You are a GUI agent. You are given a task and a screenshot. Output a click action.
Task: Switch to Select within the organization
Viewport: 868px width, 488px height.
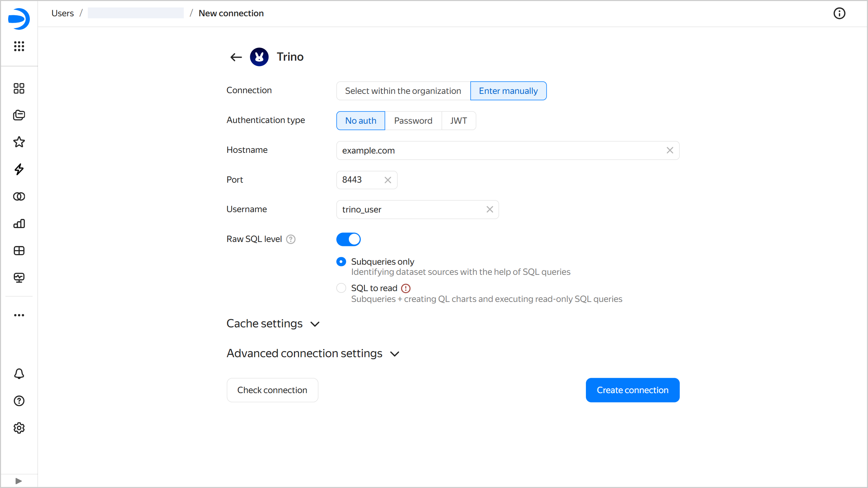(x=403, y=91)
